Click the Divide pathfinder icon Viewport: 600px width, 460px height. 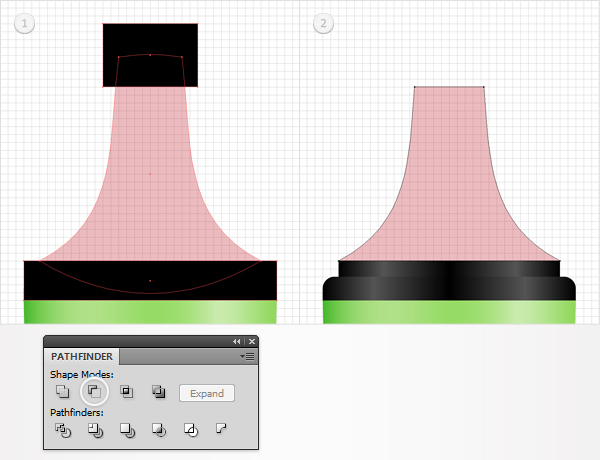point(63,430)
